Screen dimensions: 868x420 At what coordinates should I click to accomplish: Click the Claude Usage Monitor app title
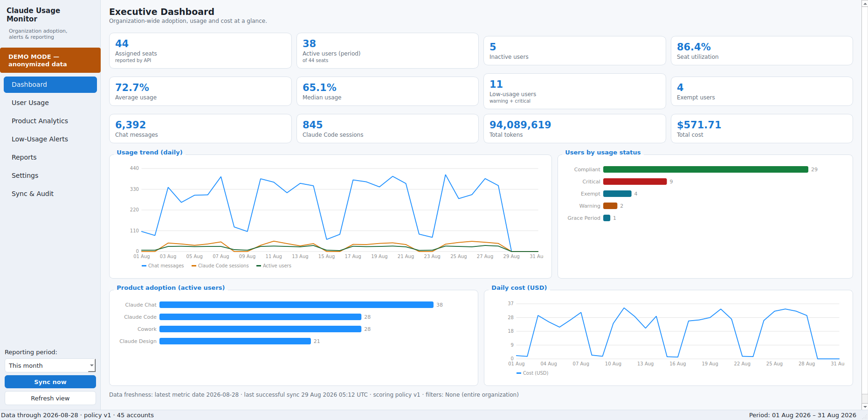coord(33,14)
